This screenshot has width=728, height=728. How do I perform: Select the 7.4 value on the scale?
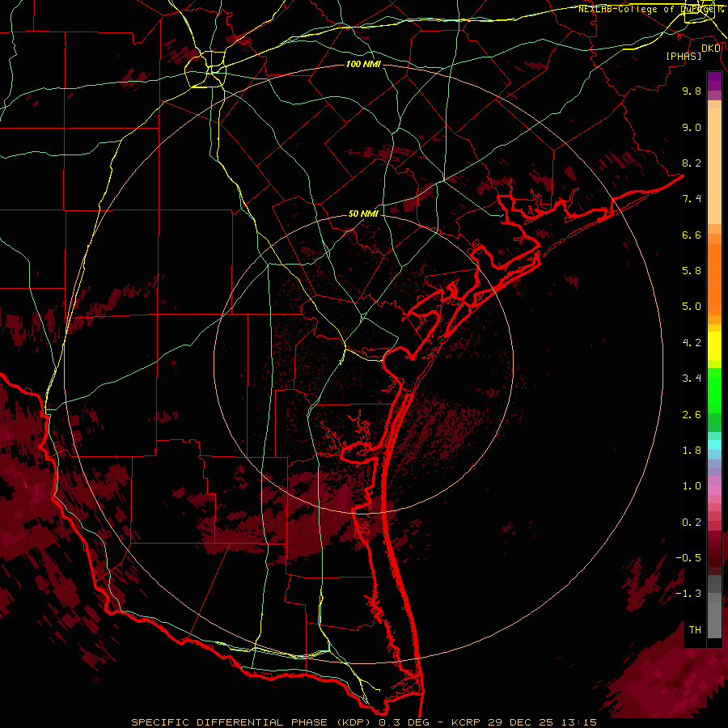[x=692, y=199]
